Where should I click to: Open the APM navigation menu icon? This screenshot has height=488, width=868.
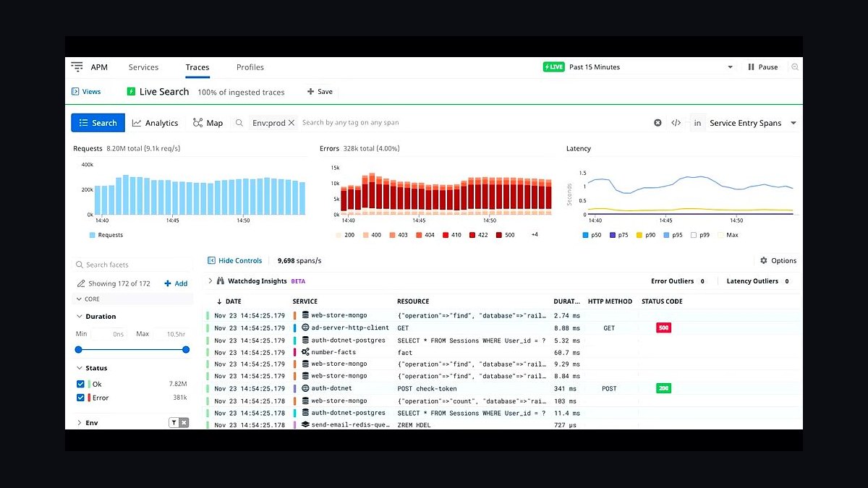pos(77,67)
